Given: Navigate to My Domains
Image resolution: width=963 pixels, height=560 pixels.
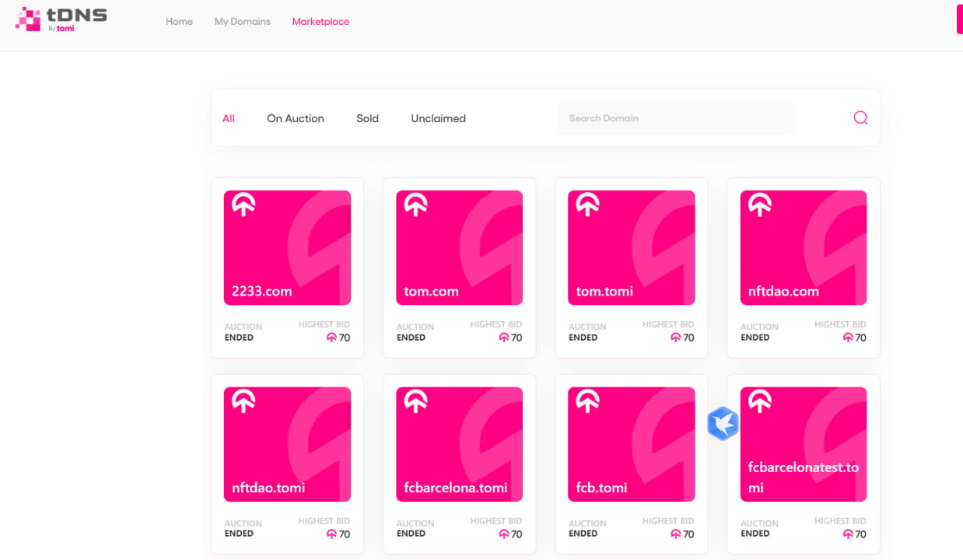Looking at the screenshot, I should coord(242,22).
